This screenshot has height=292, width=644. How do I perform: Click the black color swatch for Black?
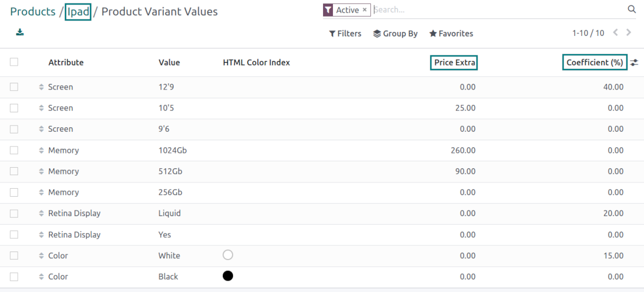tap(228, 276)
